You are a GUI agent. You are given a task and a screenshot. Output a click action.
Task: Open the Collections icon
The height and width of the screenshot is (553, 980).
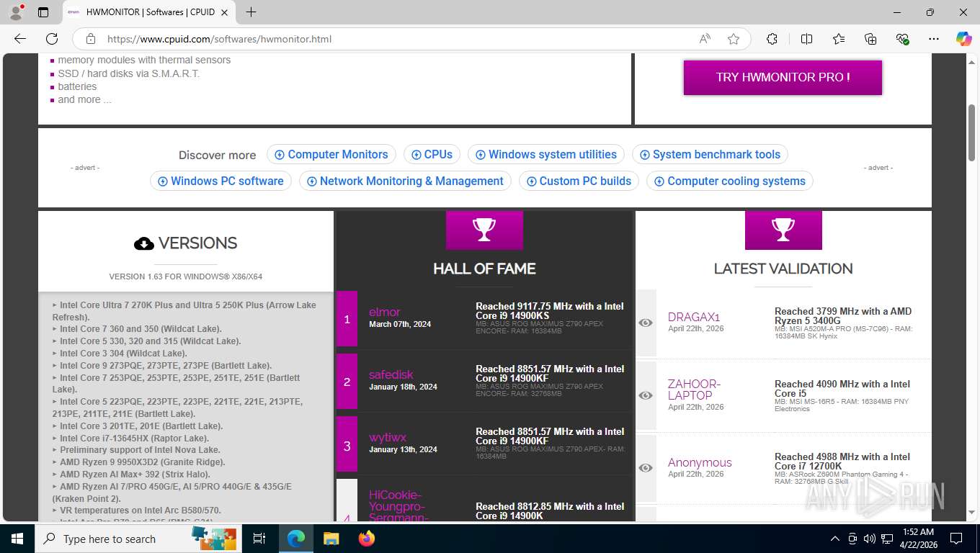click(870, 39)
